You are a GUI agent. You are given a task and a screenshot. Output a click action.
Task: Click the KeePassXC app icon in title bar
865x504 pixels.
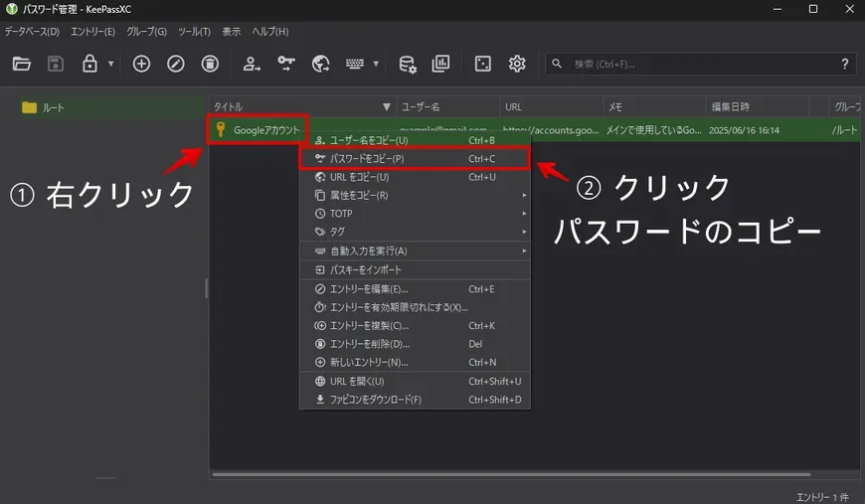tap(12, 9)
